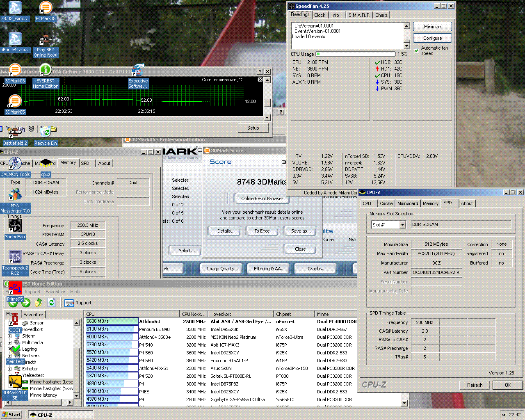
Task: Open the Info tab in SpeedFan
Action: pos(335,15)
